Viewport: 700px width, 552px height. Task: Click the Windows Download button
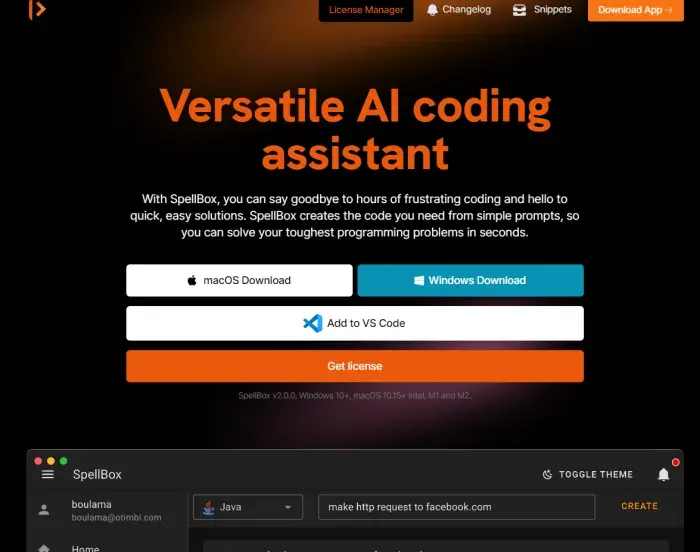pos(470,281)
